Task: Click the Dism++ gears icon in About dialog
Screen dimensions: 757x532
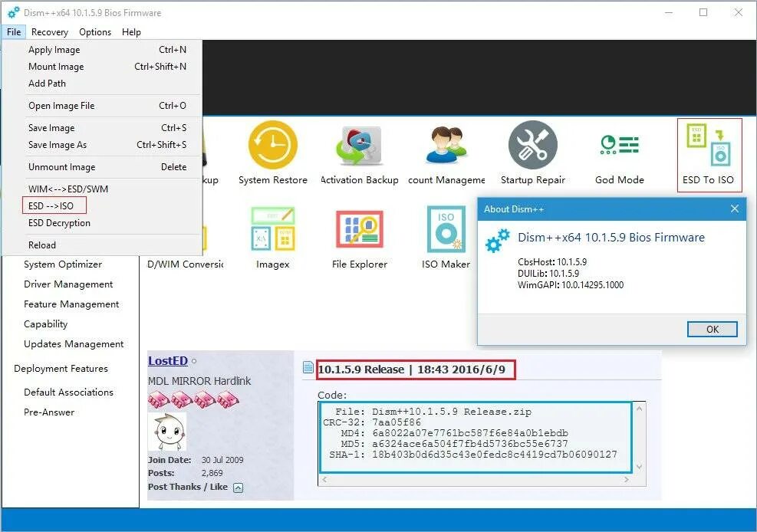Action: pyautogui.click(x=497, y=240)
